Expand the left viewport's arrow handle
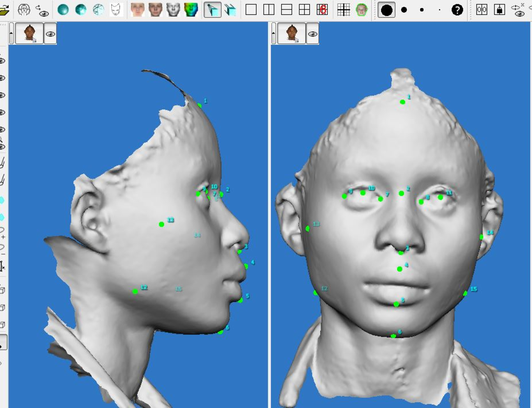 coord(11,33)
